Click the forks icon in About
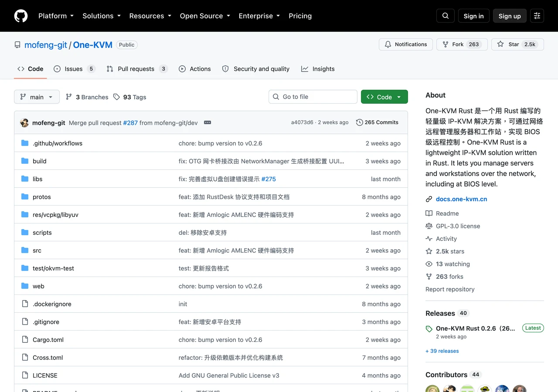The height and width of the screenshot is (392, 558). tap(429, 277)
